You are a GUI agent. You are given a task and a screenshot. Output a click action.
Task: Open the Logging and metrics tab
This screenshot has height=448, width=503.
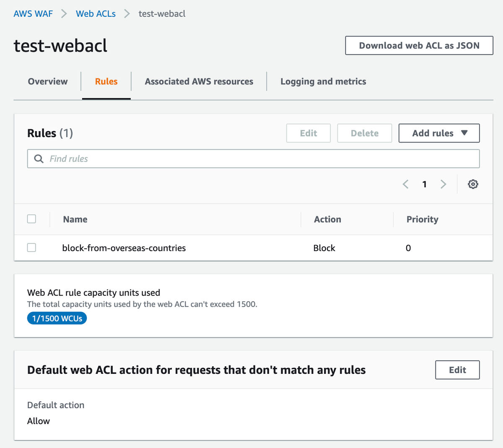point(323,82)
